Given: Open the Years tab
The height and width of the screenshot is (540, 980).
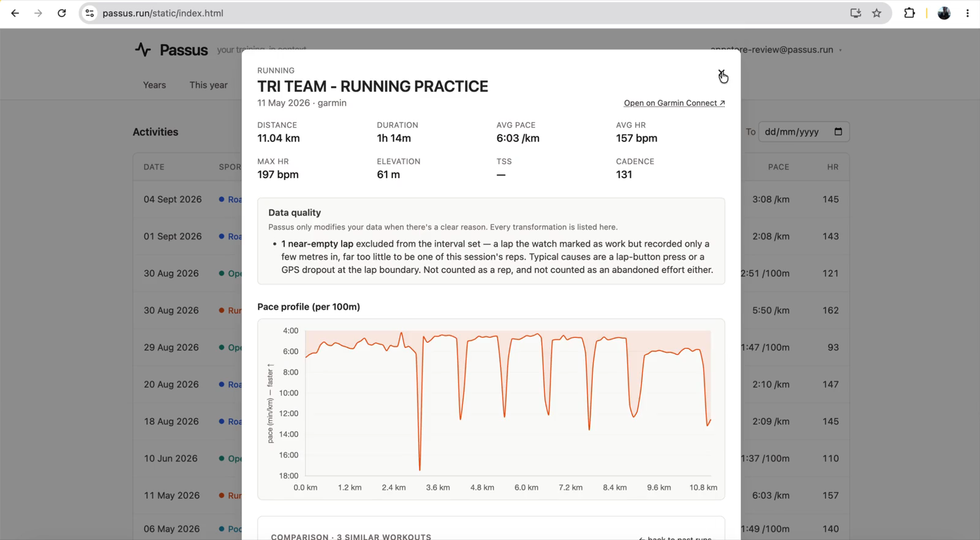Looking at the screenshot, I should point(154,85).
